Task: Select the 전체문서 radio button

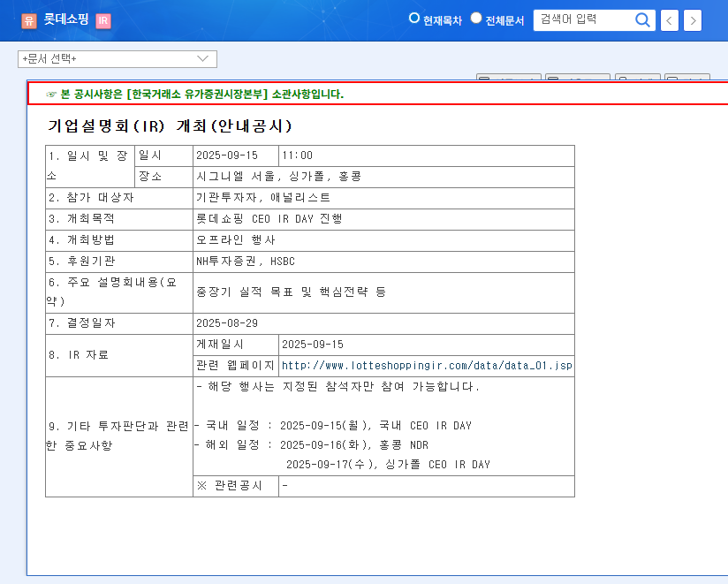Action: [x=476, y=18]
